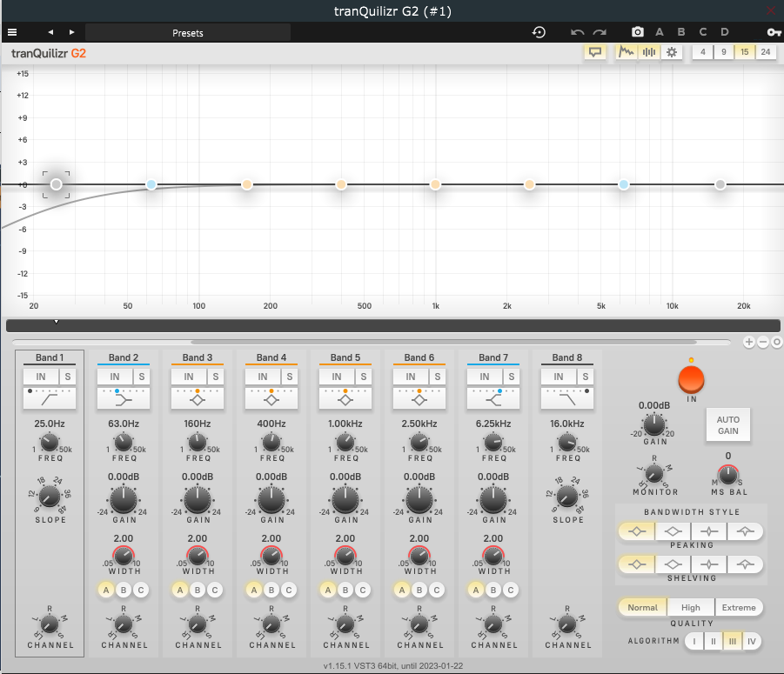
Task: Select snapshot slot B
Action: tap(681, 32)
